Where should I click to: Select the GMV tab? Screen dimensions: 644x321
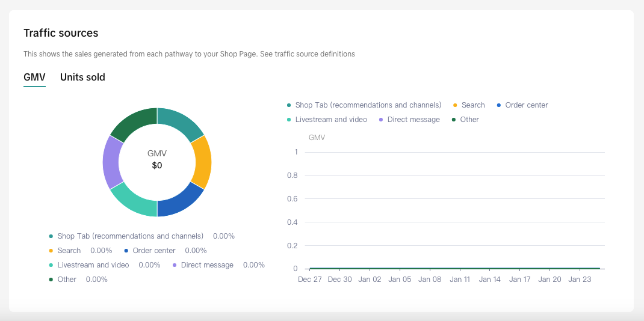(x=34, y=77)
